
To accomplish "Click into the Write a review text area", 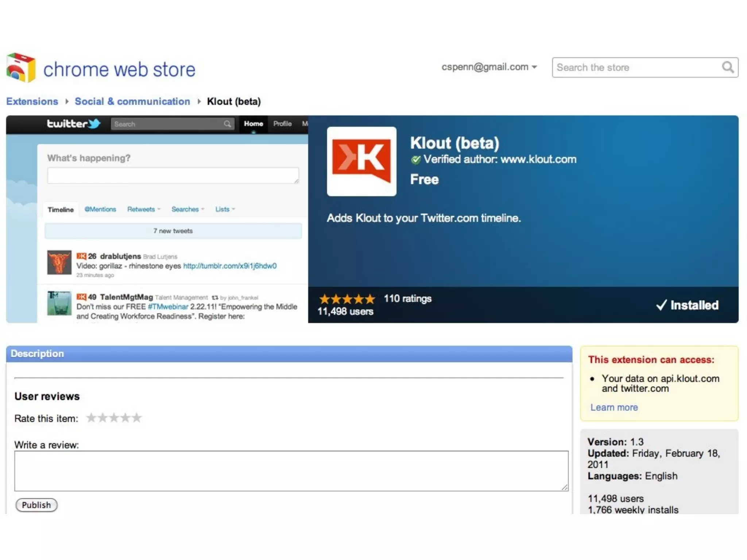I will tap(291, 471).
